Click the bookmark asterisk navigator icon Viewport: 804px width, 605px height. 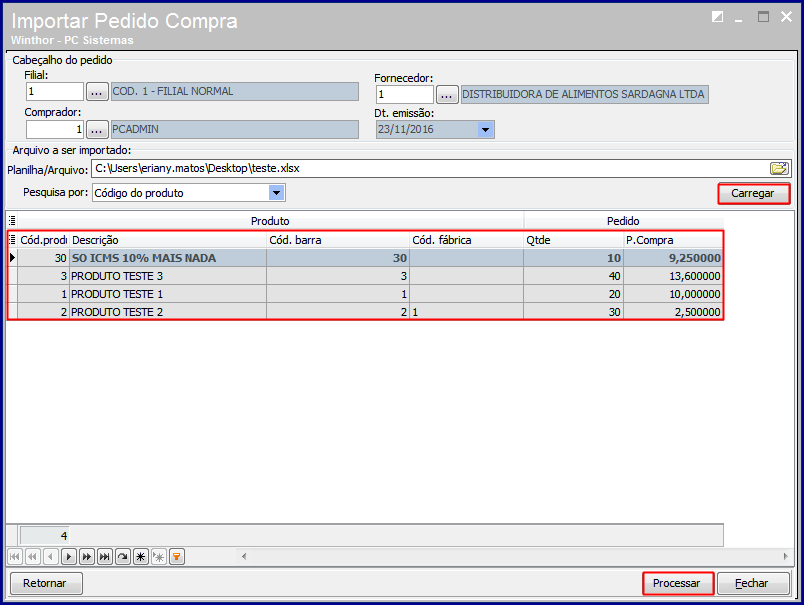[x=140, y=556]
